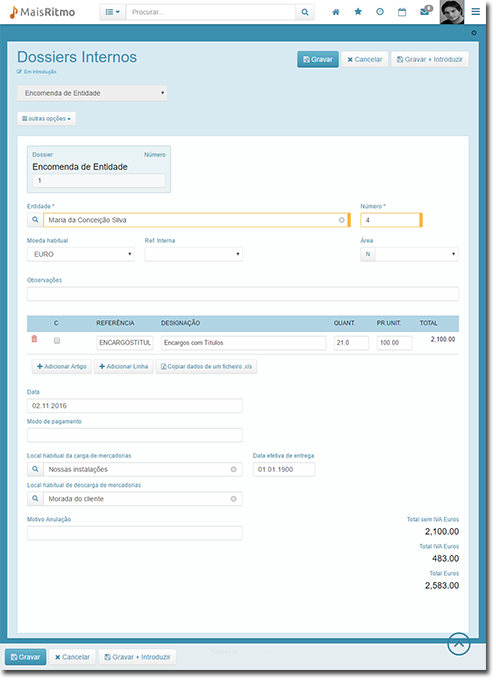Open favorites star icon
This screenshot has width=496, height=682.
pyautogui.click(x=358, y=12)
